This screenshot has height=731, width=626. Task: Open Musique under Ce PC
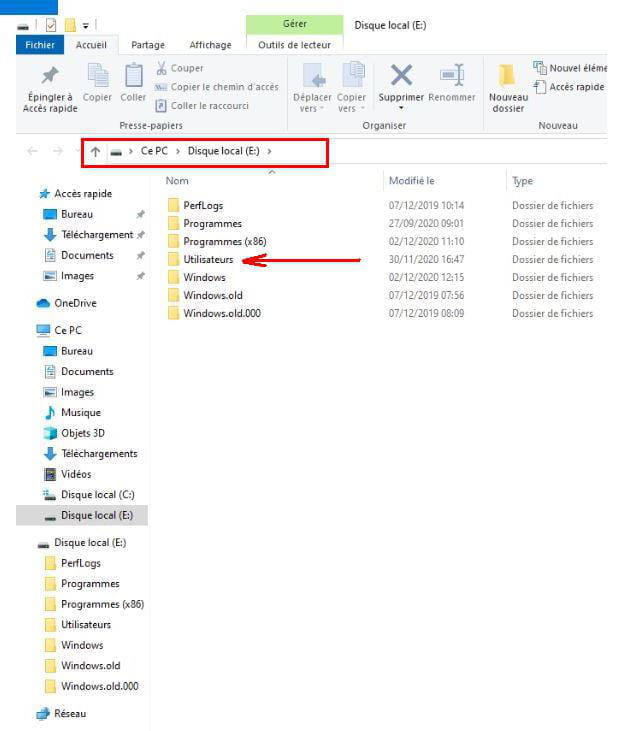[x=81, y=413]
